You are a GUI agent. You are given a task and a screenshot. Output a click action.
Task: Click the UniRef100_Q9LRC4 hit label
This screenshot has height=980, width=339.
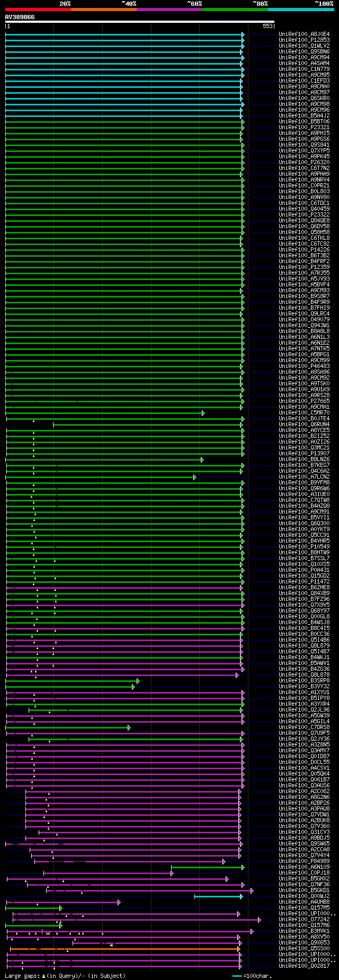point(304,314)
